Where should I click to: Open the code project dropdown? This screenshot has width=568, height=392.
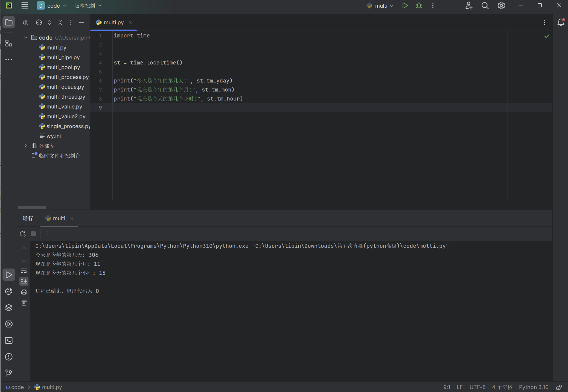[52, 5]
